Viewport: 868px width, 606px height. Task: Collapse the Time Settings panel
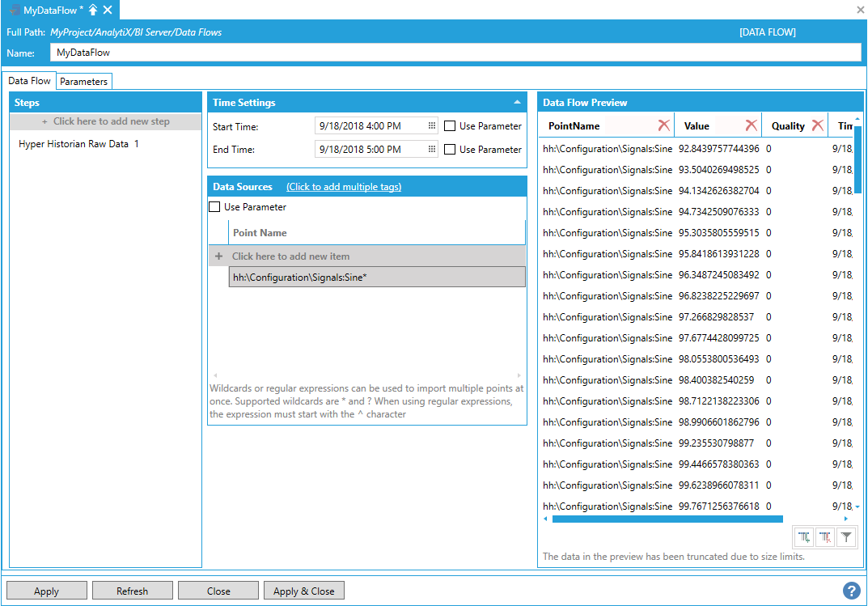click(x=517, y=103)
